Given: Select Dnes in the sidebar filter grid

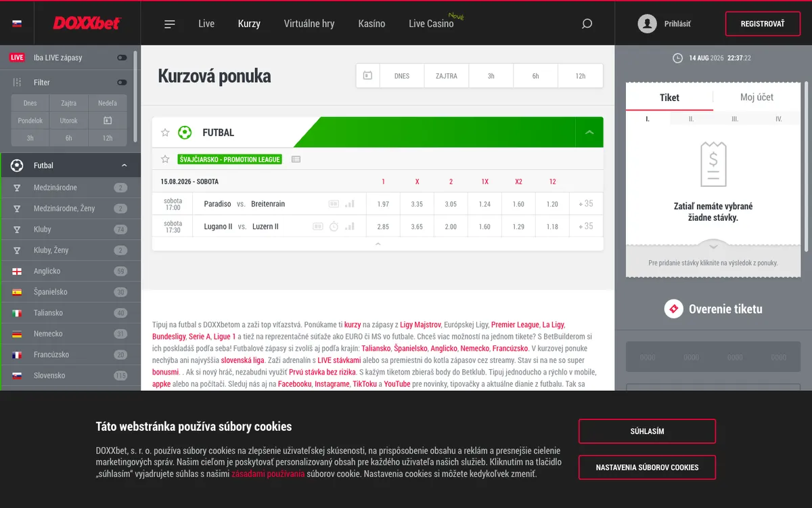Looking at the screenshot, I should (x=30, y=103).
